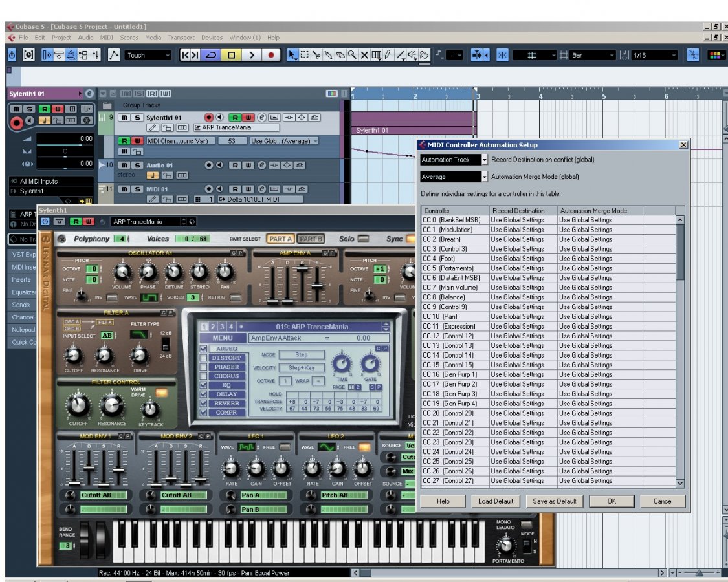Click the Automation Merge Mode column header
Image resolution: width=728 pixels, height=582 pixels.
599,211
